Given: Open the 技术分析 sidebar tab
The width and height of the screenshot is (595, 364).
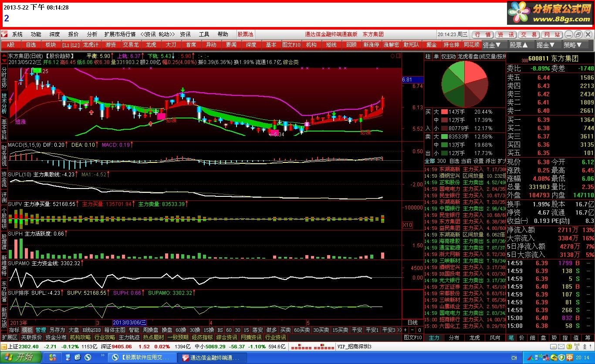Looking at the screenshot, I should (4, 103).
